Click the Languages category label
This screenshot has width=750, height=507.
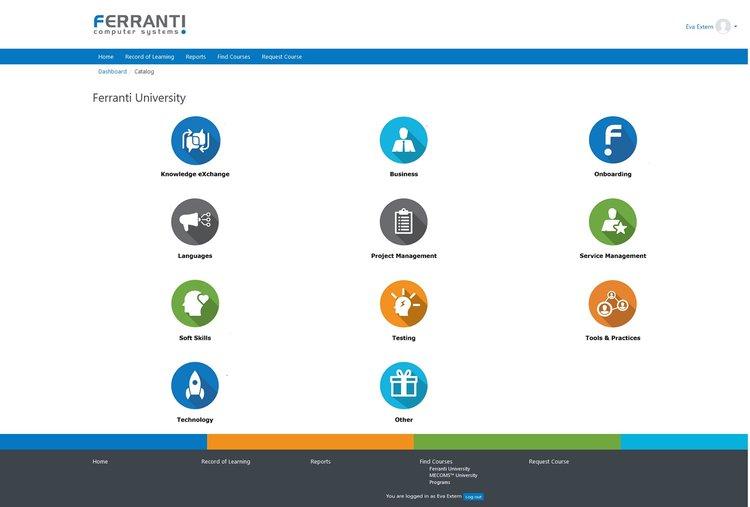click(x=195, y=256)
